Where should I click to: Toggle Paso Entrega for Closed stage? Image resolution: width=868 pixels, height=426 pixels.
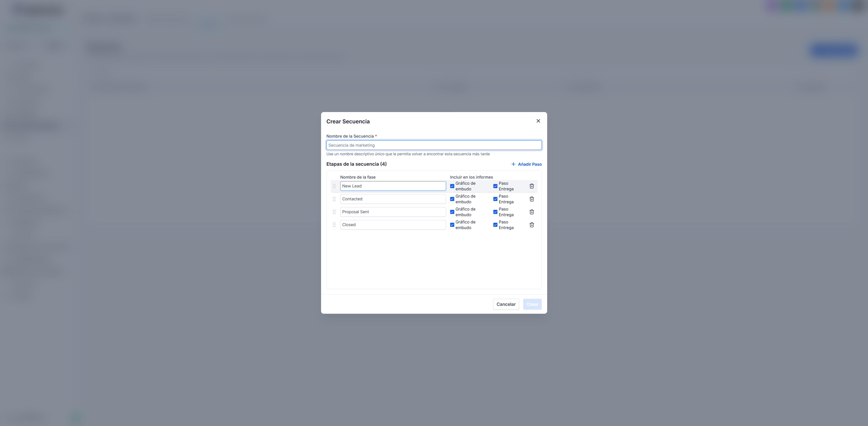tap(495, 225)
